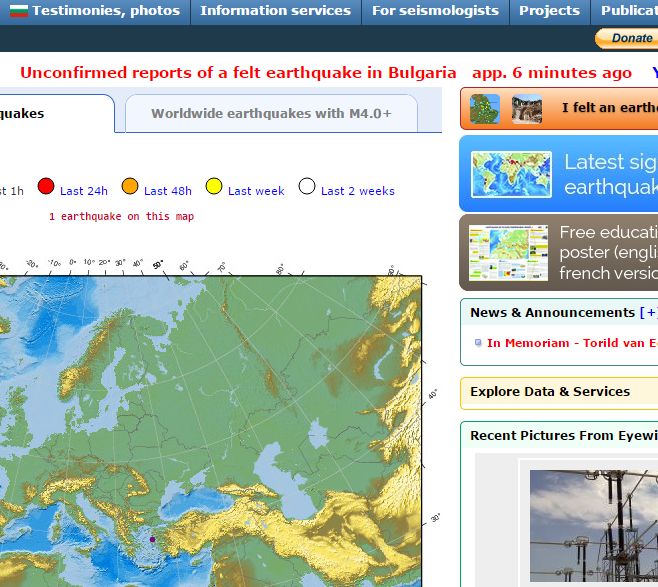Click the white Last 2 weeks circle
Viewport: 658px width, 587px height.
(307, 186)
